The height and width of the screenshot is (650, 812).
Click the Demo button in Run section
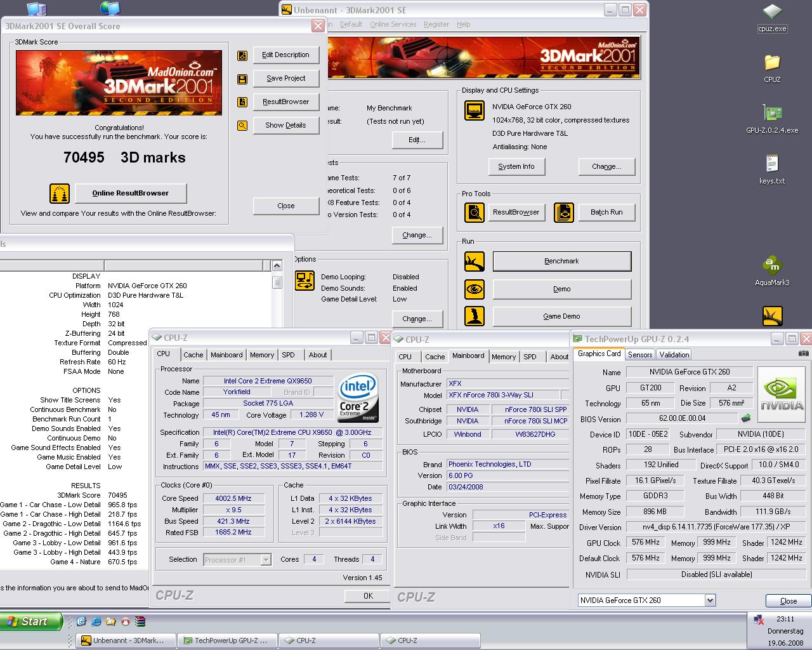[x=562, y=289]
